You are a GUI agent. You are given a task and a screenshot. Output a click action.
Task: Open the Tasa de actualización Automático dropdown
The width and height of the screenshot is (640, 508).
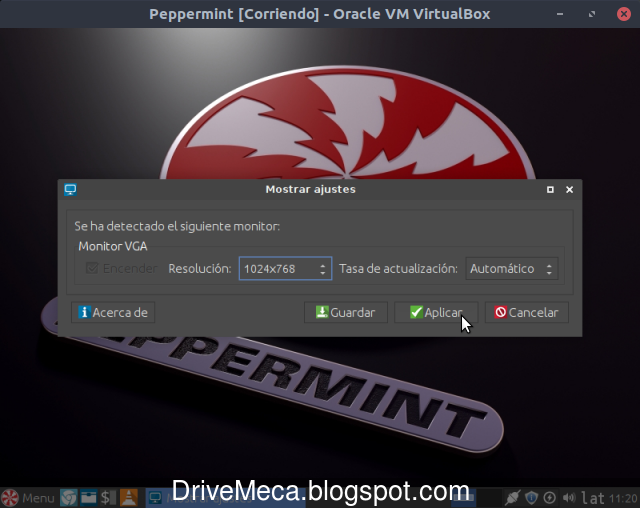click(512, 268)
